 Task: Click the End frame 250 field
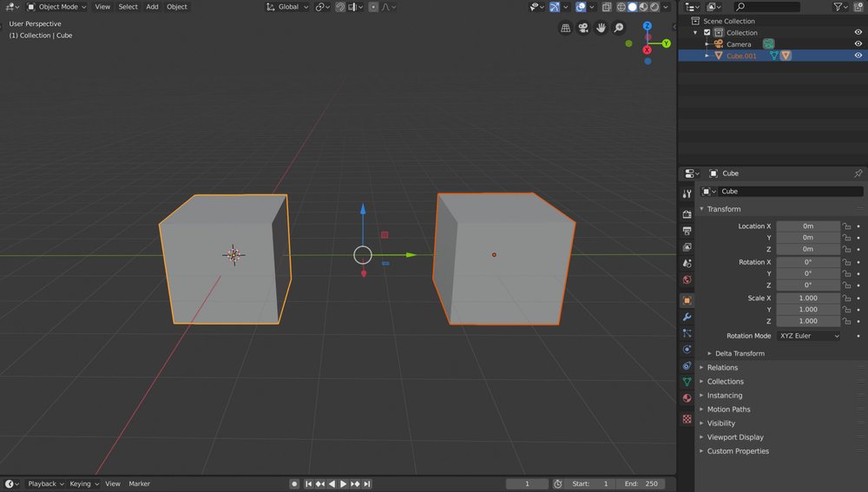click(x=641, y=483)
